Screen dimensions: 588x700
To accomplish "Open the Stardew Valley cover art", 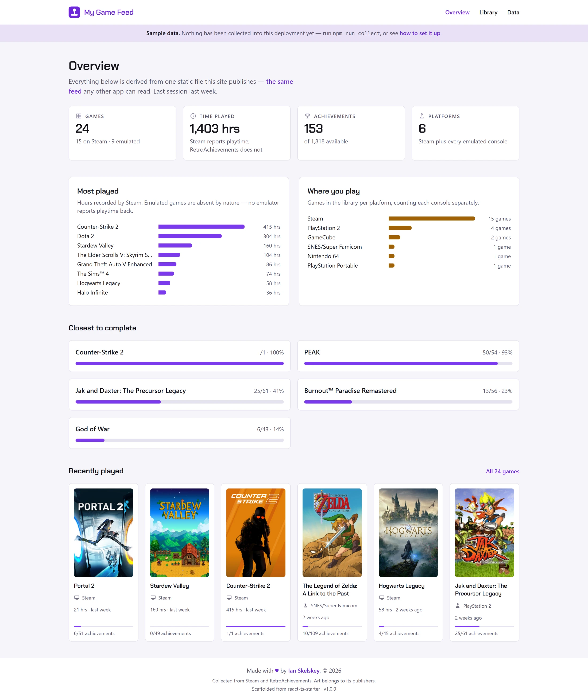I will pos(180,533).
